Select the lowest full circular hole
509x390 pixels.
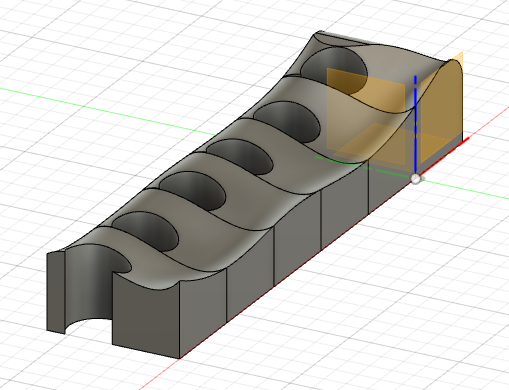click(x=145, y=231)
